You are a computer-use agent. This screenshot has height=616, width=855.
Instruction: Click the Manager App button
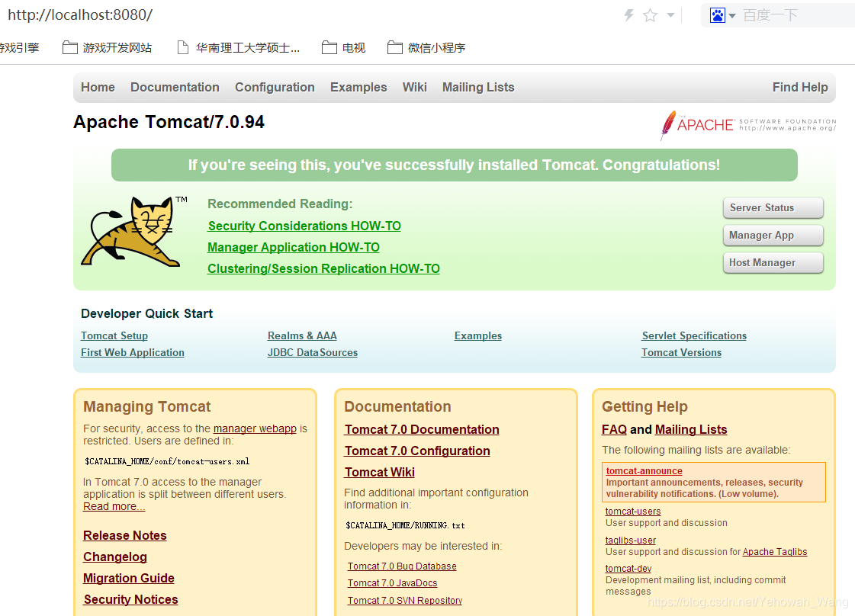point(773,235)
